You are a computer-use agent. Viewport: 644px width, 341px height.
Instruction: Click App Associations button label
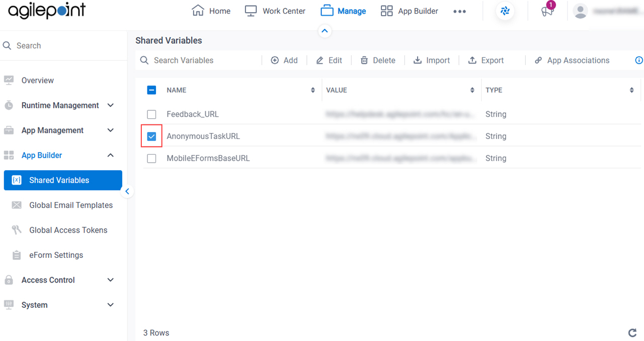pos(578,60)
